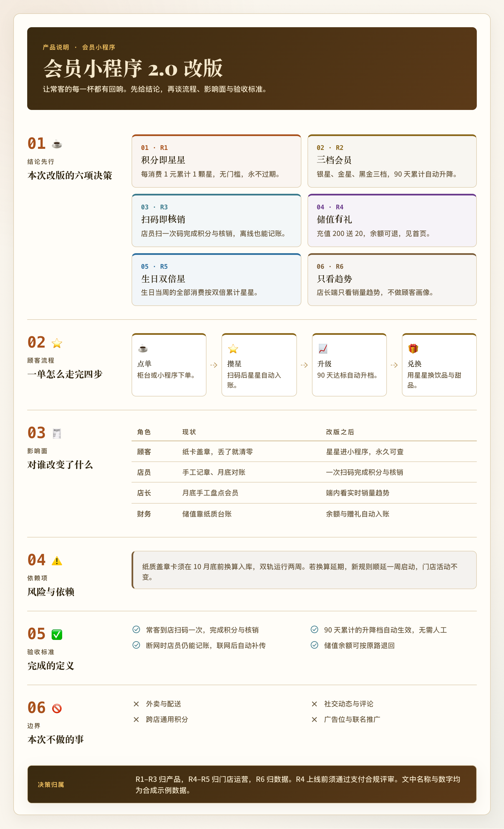Click the star icon in the 攒星 step
Screen dimensions: 504x829
233,348
